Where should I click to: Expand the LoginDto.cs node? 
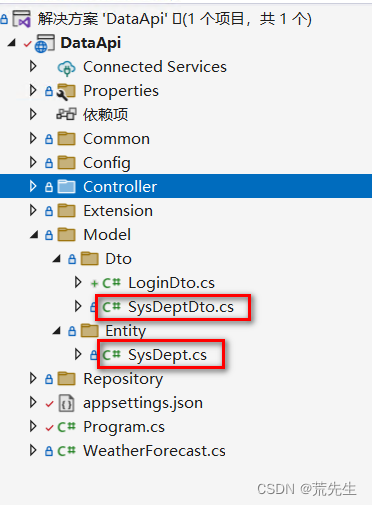point(78,282)
